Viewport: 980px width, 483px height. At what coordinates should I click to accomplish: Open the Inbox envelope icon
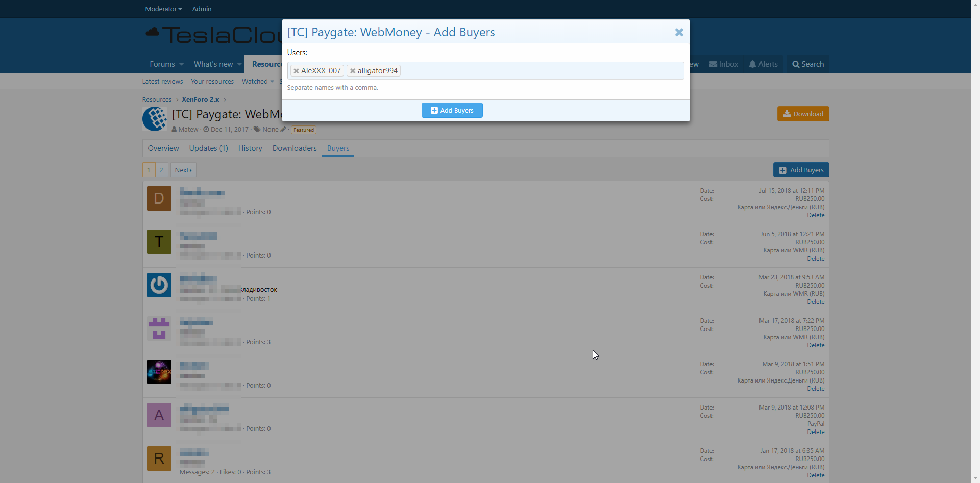tap(713, 64)
